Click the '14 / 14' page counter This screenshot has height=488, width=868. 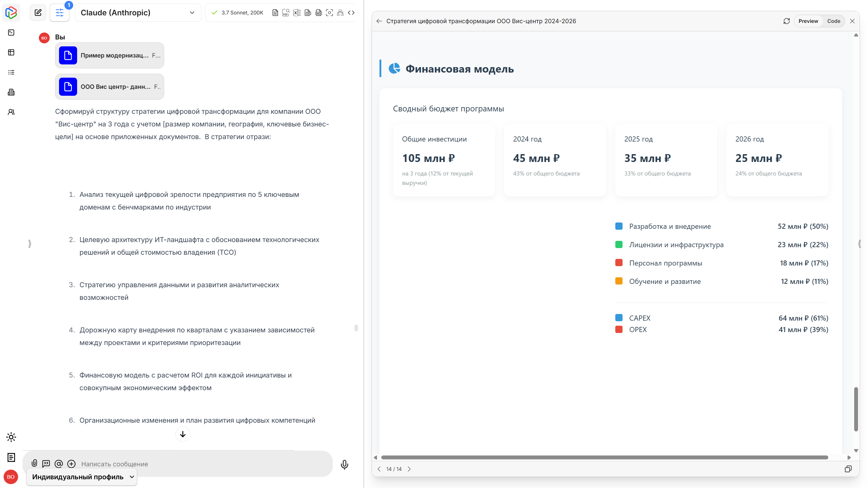(394, 469)
